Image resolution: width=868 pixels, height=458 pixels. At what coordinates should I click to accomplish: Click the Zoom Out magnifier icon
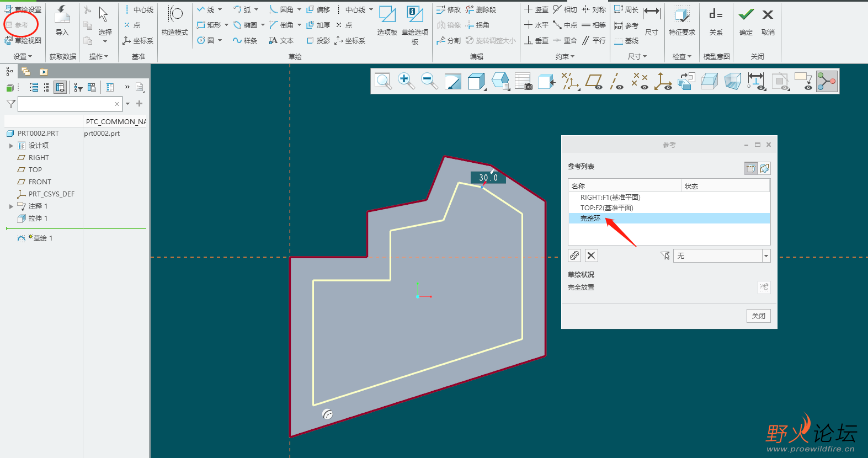point(429,81)
